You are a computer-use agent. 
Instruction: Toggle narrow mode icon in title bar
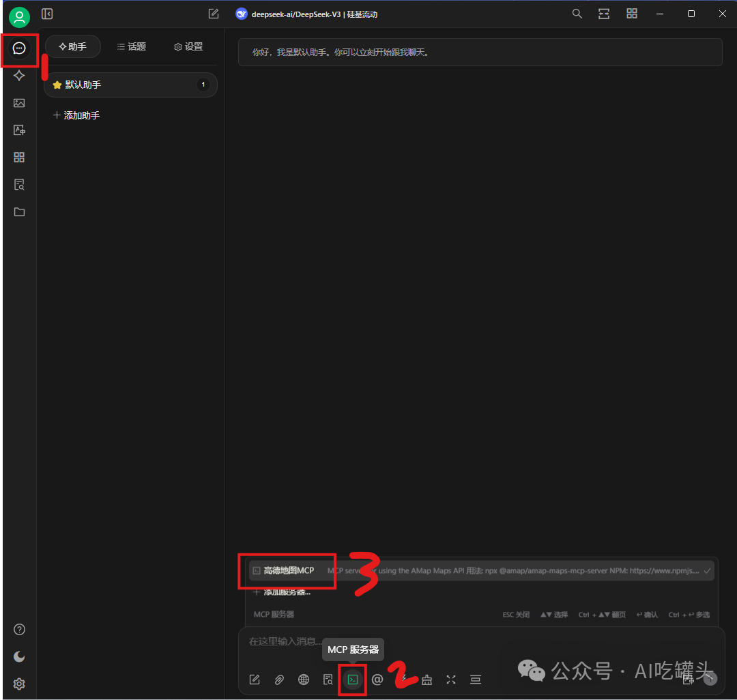pyautogui.click(x=604, y=14)
